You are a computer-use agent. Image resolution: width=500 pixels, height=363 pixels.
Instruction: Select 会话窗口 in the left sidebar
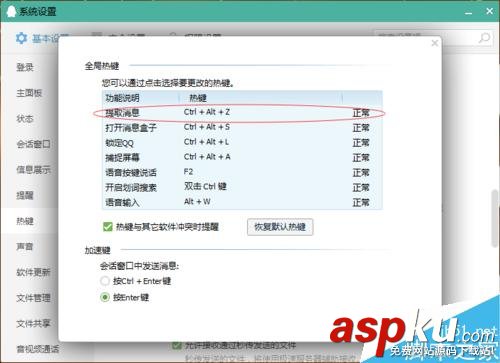[33, 144]
